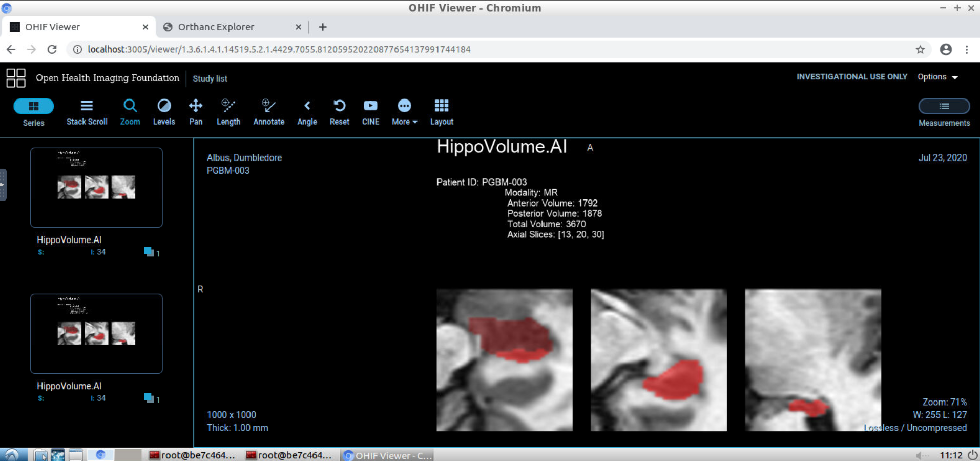Click the third hippocampus slice image
The height and width of the screenshot is (461, 980).
813,360
